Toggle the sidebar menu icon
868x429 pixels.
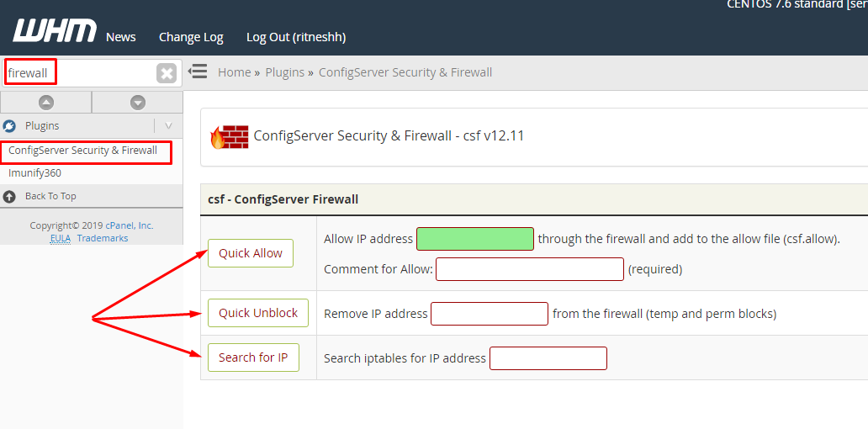tap(198, 71)
